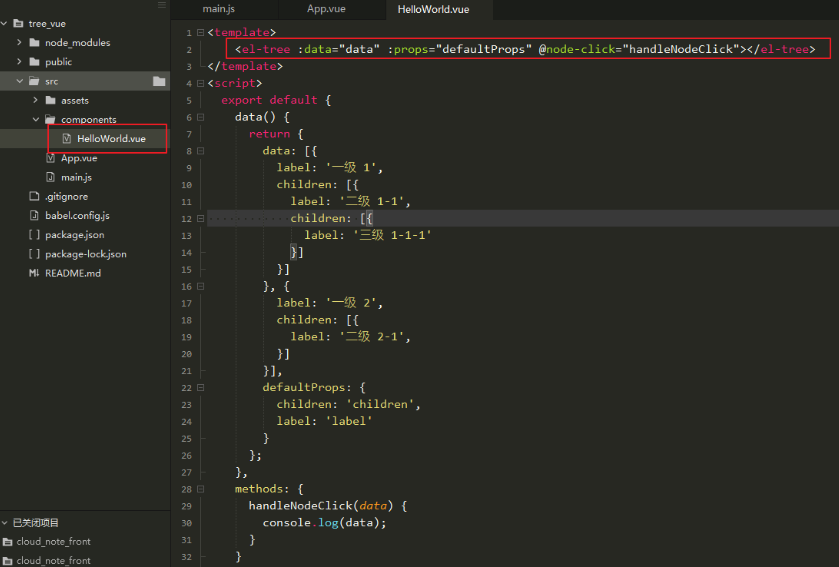Image resolution: width=839 pixels, height=567 pixels.
Task: Click the label '三级 1-1-1' text
Action: [395, 235]
